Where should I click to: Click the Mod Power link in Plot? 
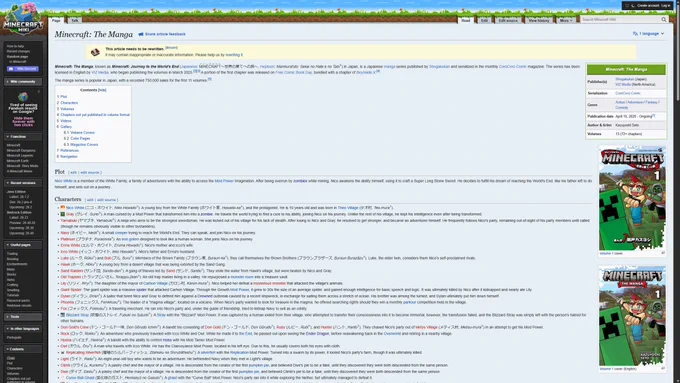[224, 181]
